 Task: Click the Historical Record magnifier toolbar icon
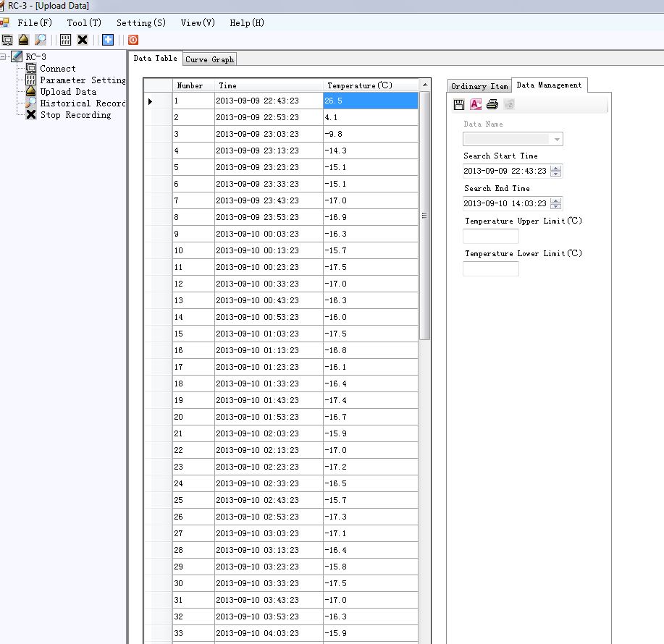[41, 40]
